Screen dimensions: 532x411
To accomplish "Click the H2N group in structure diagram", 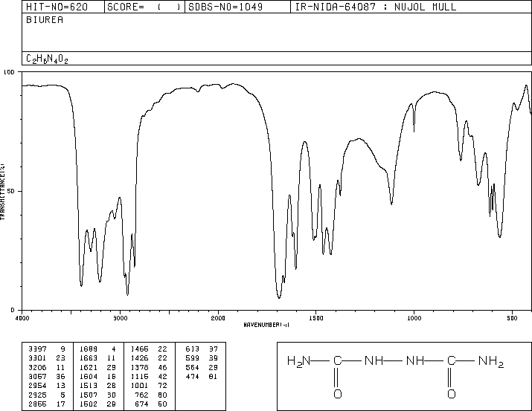I will point(298,361).
